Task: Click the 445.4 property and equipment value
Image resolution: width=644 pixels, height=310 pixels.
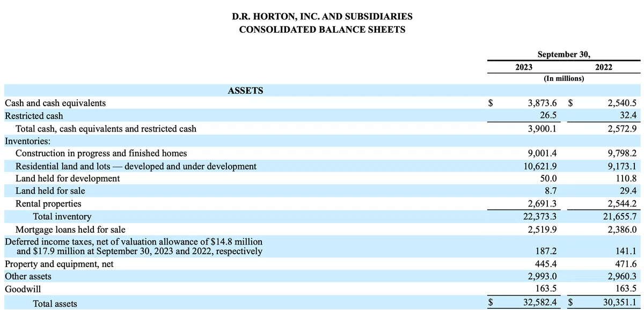Action: point(546,264)
